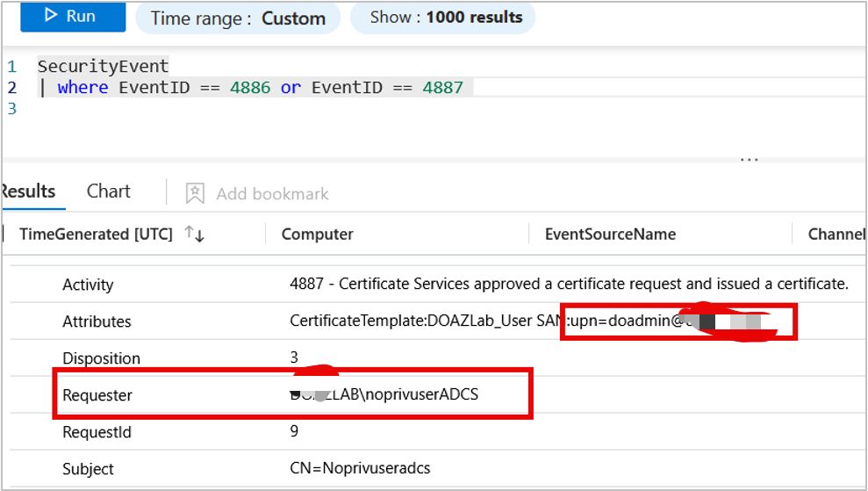Click the ellipsis handle above results pane
Screen dimensions: 868x491
(x=749, y=160)
